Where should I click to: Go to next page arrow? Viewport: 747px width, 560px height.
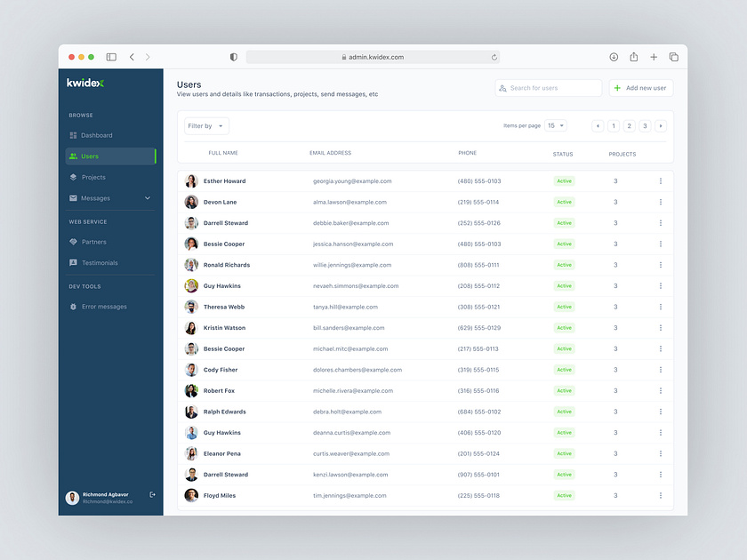[x=661, y=126]
